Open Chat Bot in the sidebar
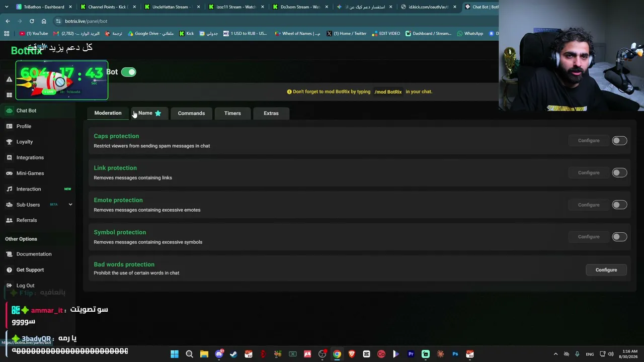644x362 pixels. coord(26,111)
